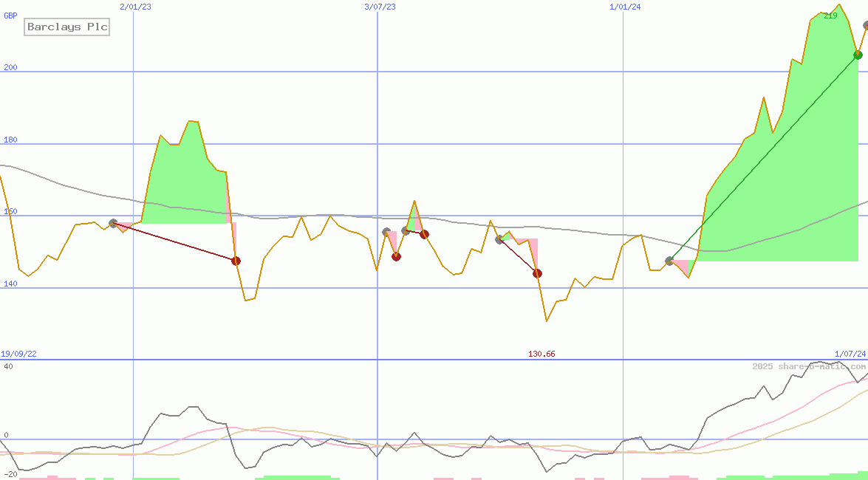Click the 19/09/22 start date label
The width and height of the screenshot is (868, 480).
(x=18, y=354)
